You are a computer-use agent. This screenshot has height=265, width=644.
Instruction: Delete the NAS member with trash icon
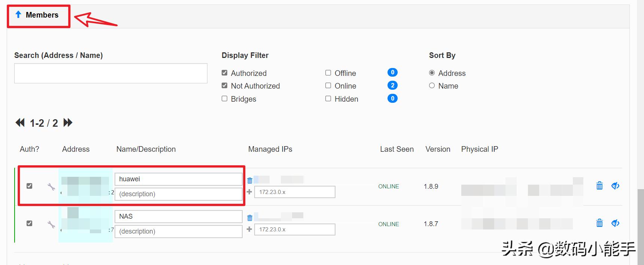(599, 223)
